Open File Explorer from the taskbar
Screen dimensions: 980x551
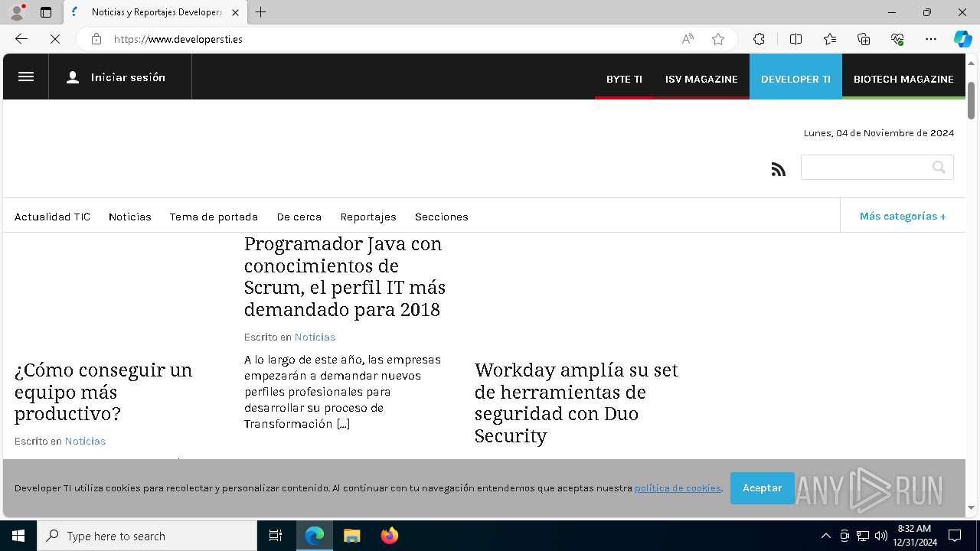click(351, 536)
